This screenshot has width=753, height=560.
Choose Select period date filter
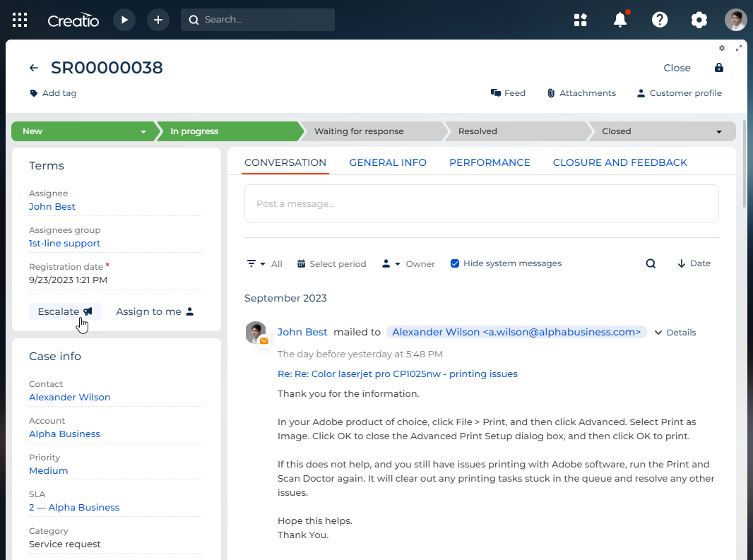coord(332,263)
